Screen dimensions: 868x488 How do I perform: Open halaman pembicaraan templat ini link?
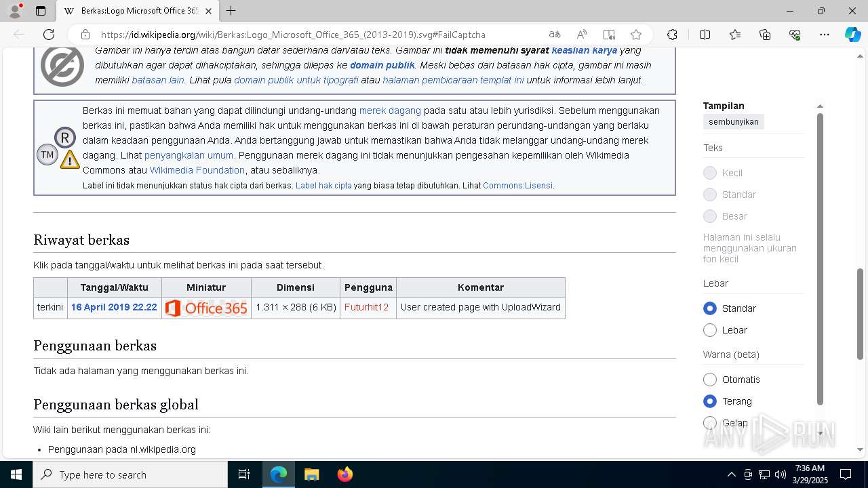[x=454, y=80]
